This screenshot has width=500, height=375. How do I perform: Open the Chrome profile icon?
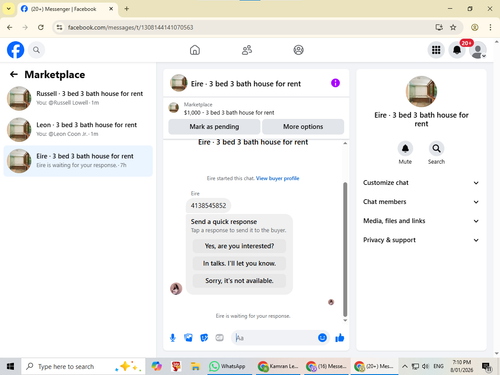(475, 27)
